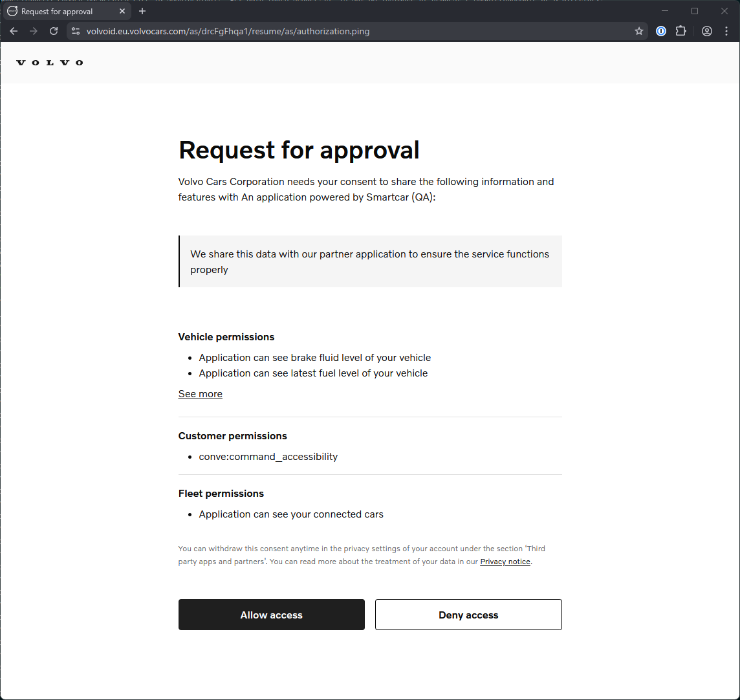
Task: Maximize the browser window
Action: [695, 11]
